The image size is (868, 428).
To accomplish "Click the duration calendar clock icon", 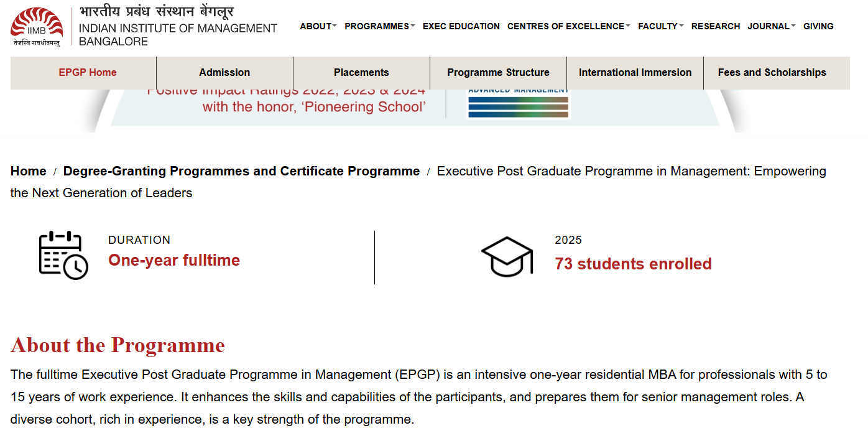I will pyautogui.click(x=63, y=255).
